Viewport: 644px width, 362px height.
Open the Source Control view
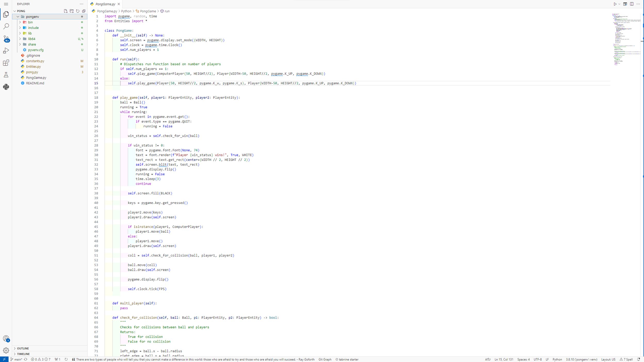pos(6,39)
